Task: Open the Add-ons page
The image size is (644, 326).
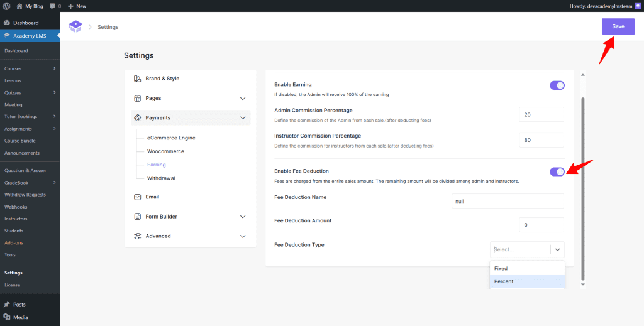Action: 14,242
